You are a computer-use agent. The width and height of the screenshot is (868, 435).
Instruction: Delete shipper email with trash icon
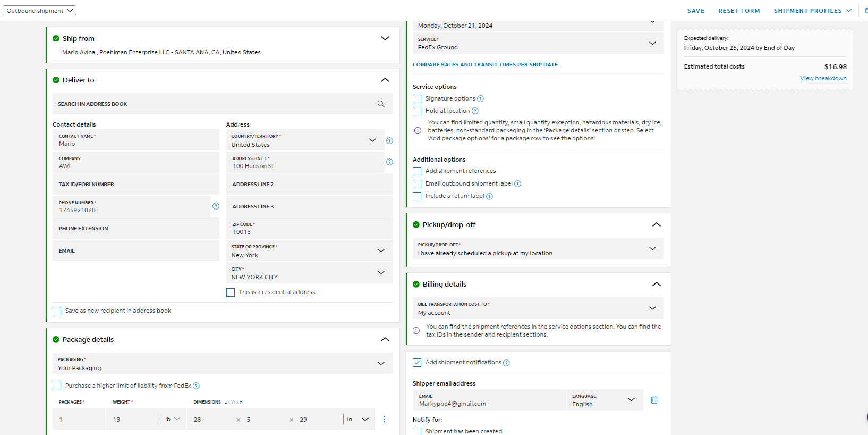(x=654, y=399)
